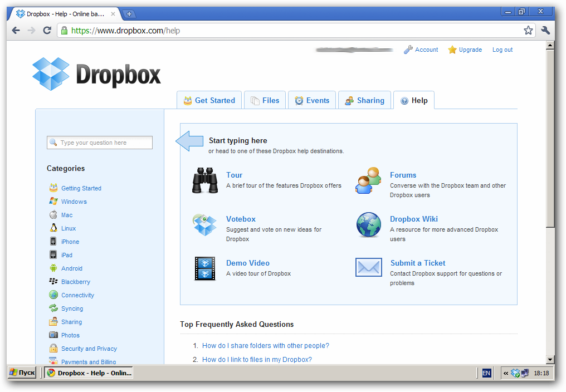
Task: Click the Syncing arrows icon in Categories
Action: [x=53, y=308]
